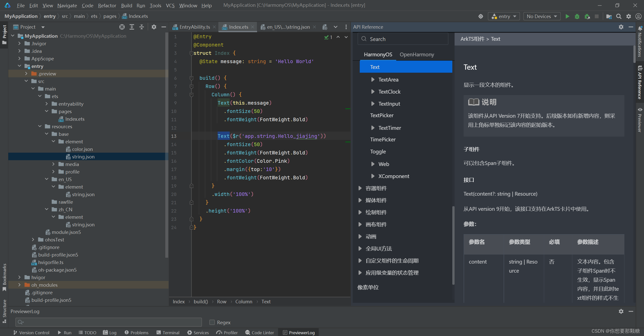Open the Project Structure toolbar icon
The height and width of the screenshot is (336, 644).
609,16
